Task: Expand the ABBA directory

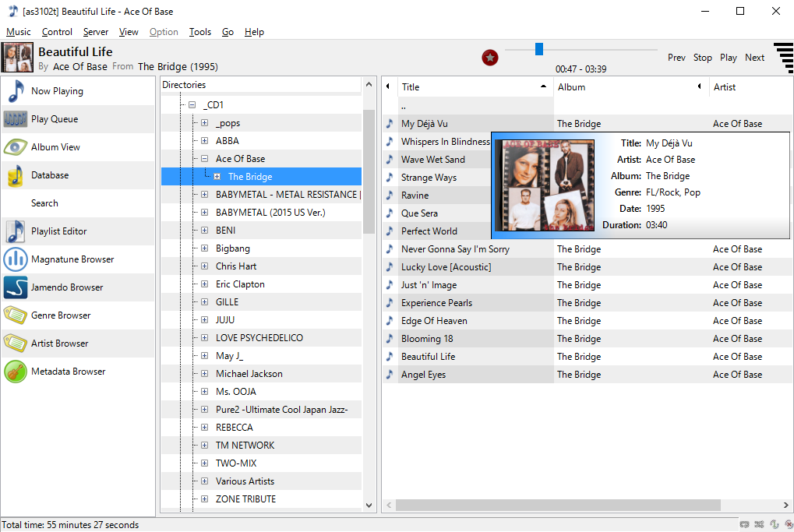Action: [205, 141]
